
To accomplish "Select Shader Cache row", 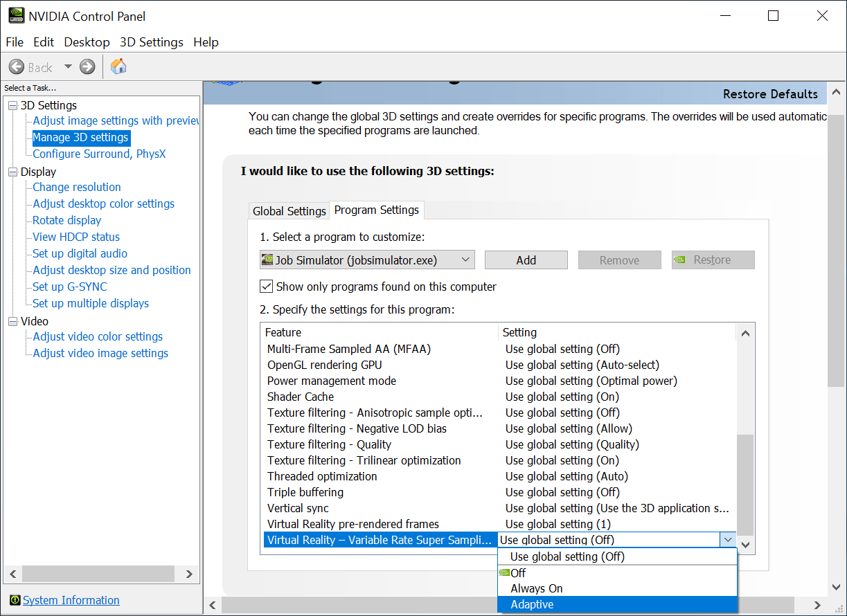I will point(499,397).
